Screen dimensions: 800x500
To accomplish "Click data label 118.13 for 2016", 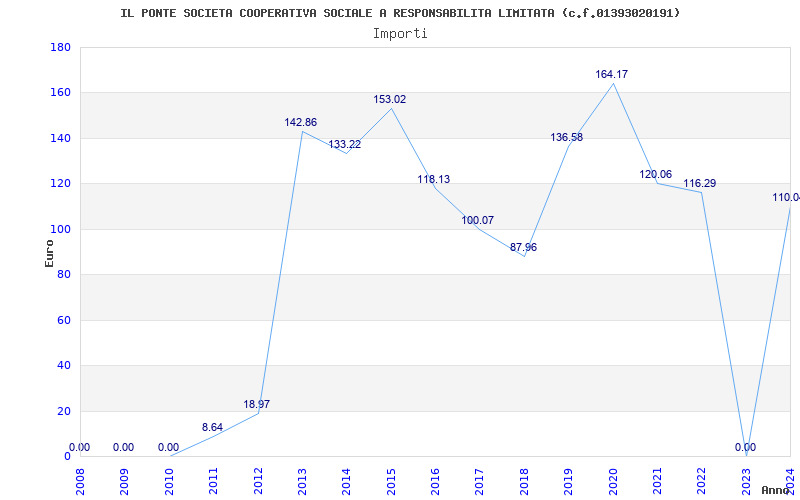I will pyautogui.click(x=434, y=180).
